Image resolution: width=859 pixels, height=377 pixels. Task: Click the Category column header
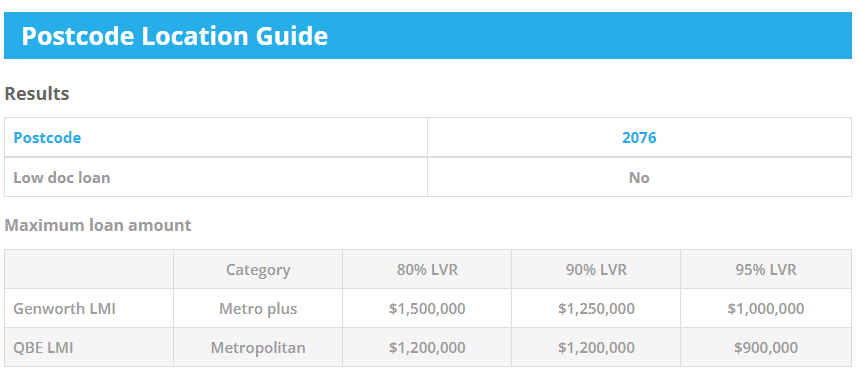point(258,270)
